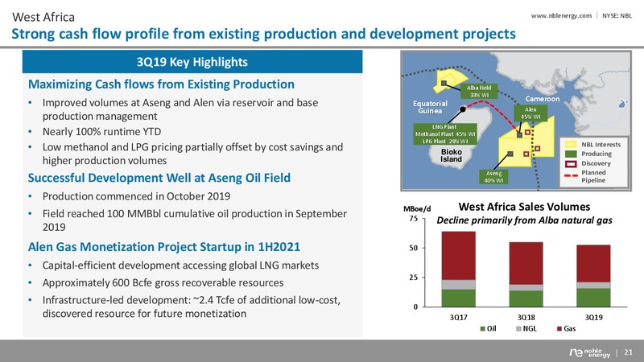This screenshot has height=362, width=644.
Task: Click the capital-efficient development LNG markets bullet
Action: pos(180,265)
